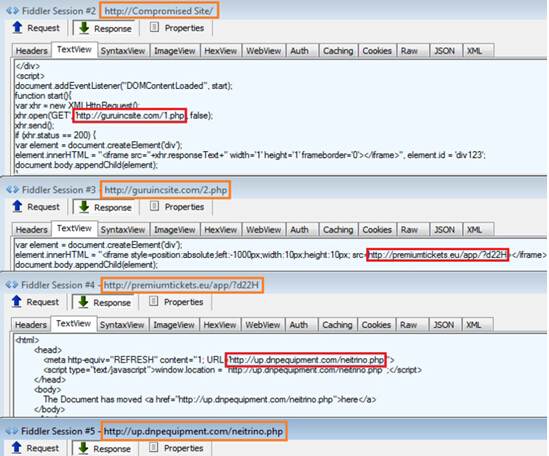Click the Session #3 navigation arrows icon
This screenshot has height=456, width=549.
tap(12, 189)
